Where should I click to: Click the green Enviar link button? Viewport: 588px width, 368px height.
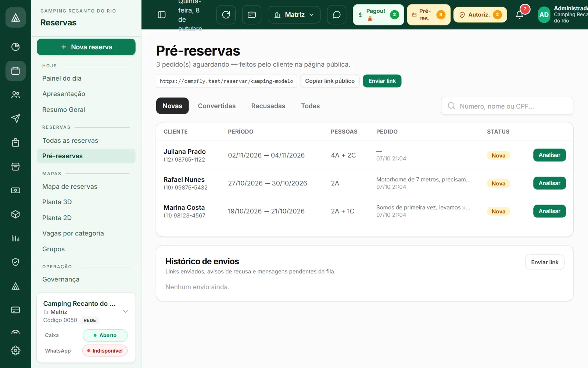coord(382,81)
